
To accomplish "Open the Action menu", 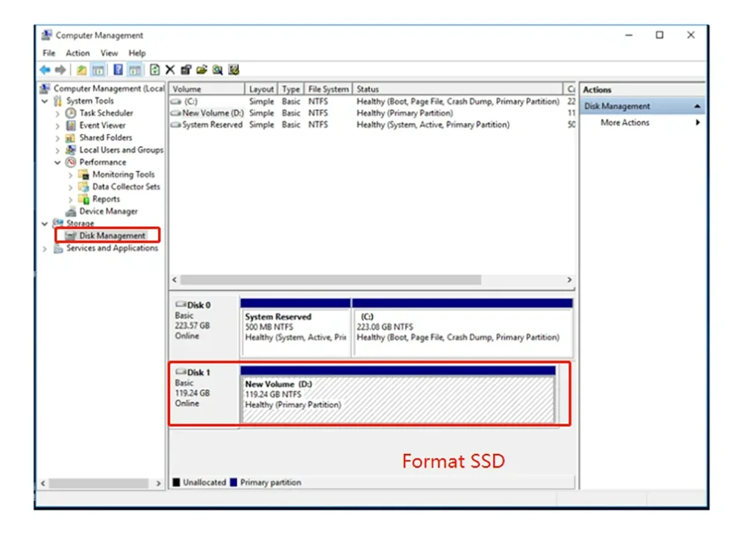I will pyautogui.click(x=78, y=53).
